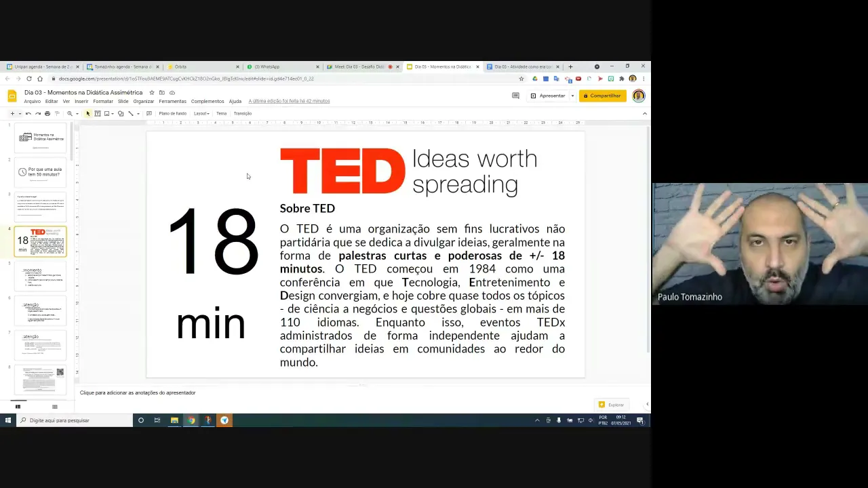Viewport: 868px width, 488px height.
Task: Switch to the Unipar agenda tab
Action: (x=43, y=66)
